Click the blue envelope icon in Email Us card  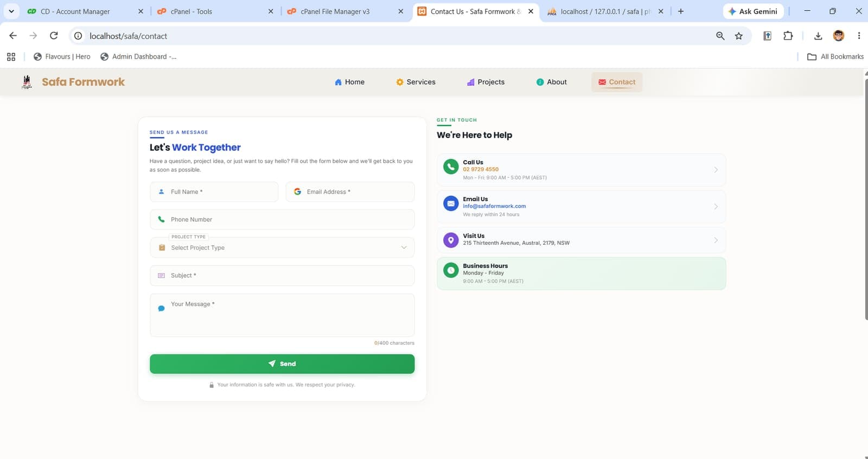(x=451, y=203)
